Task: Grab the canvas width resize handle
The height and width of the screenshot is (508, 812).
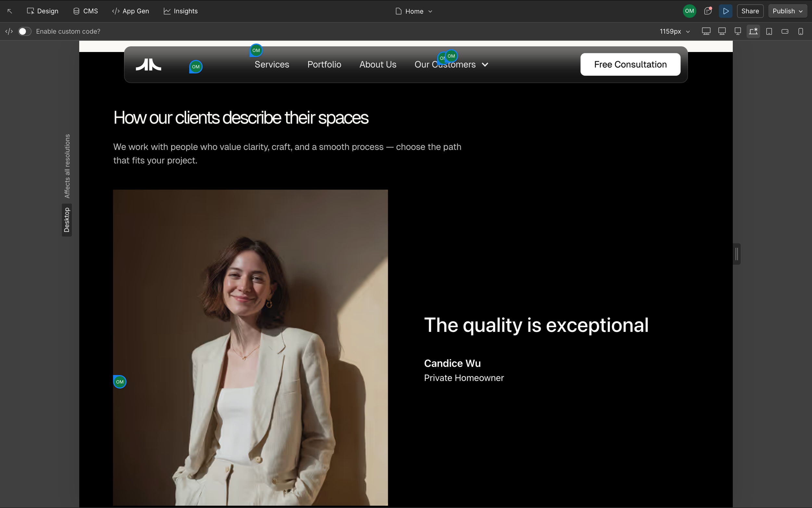Action: click(x=737, y=254)
